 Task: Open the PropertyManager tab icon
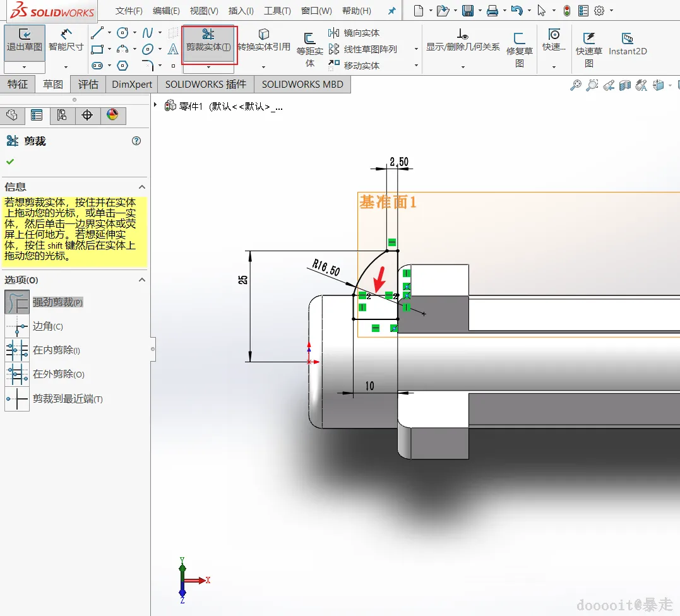coord(37,115)
